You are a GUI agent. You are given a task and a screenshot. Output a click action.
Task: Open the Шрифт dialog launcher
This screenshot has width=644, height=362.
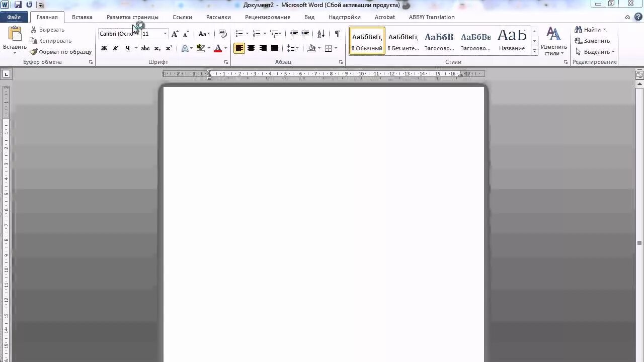click(226, 62)
